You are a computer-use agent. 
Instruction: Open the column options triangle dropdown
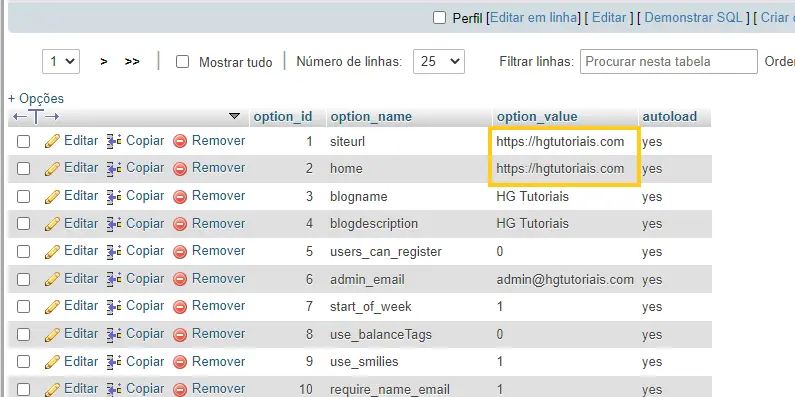[x=234, y=116]
